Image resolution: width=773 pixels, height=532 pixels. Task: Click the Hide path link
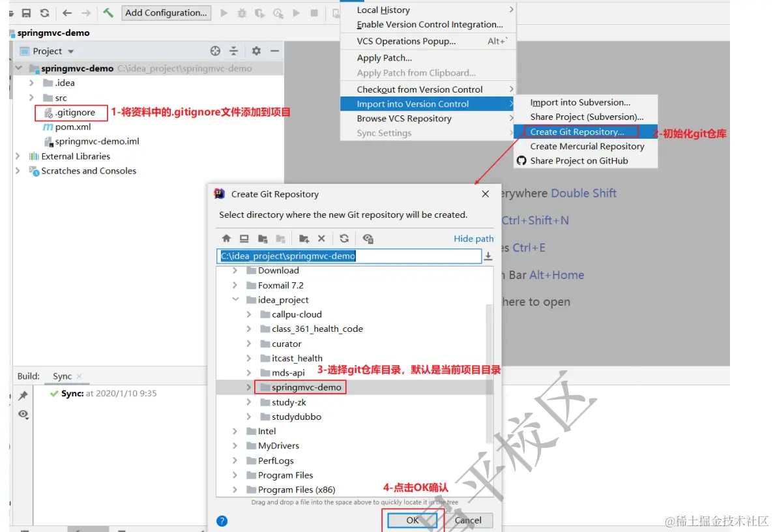pos(473,239)
